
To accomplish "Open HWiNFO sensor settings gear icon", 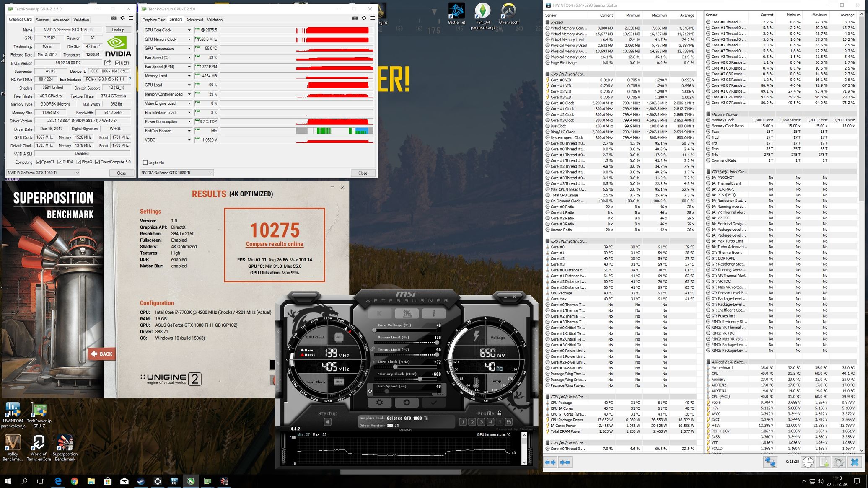I will tap(838, 462).
